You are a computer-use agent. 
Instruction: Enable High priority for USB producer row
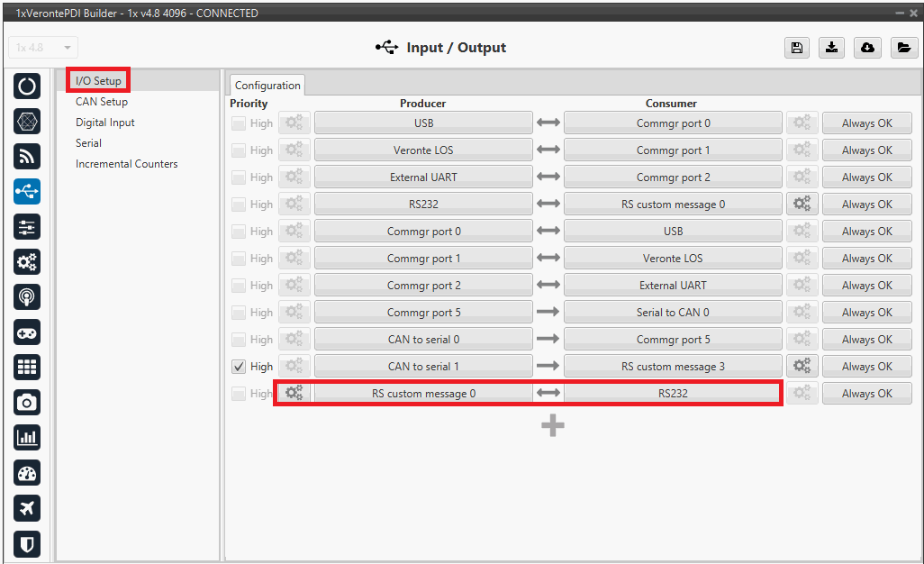[239, 123]
